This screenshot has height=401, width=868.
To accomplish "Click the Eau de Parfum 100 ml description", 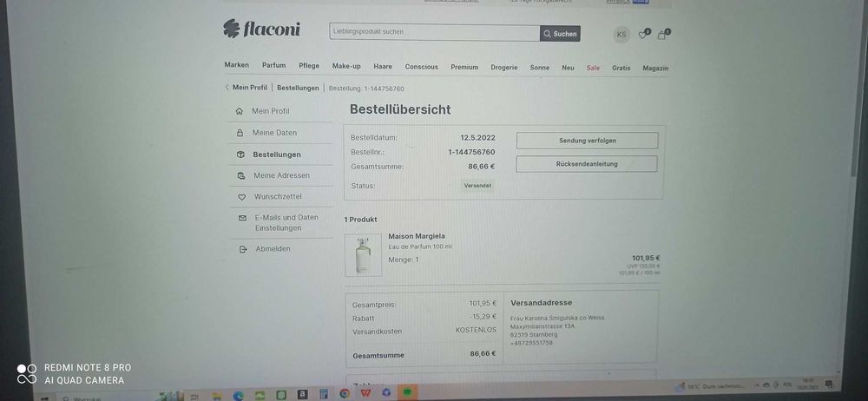I will 420,247.
